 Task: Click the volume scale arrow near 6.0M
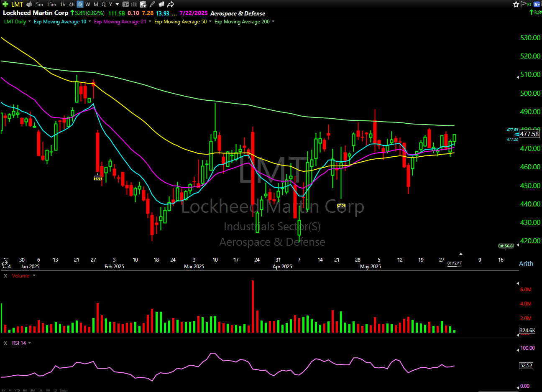(517, 284)
